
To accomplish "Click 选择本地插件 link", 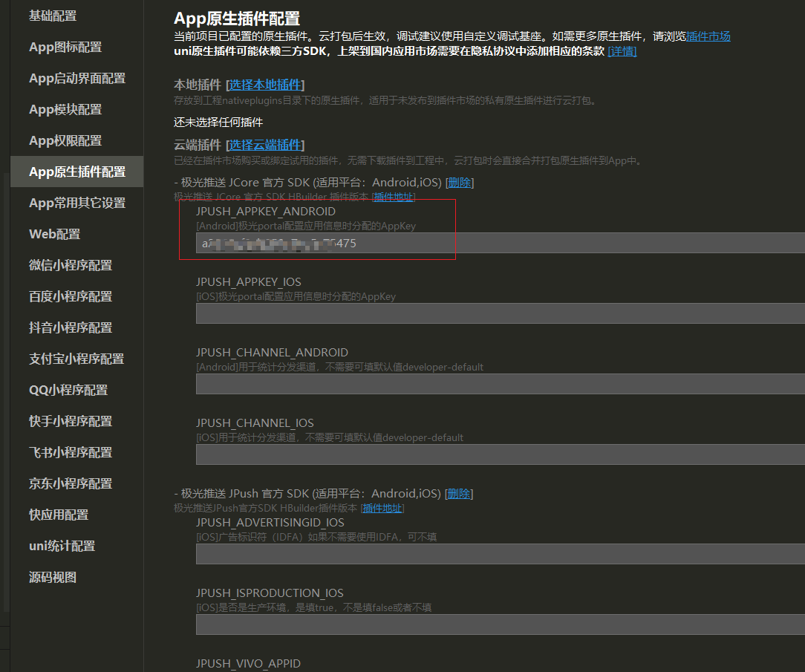I will coord(265,85).
